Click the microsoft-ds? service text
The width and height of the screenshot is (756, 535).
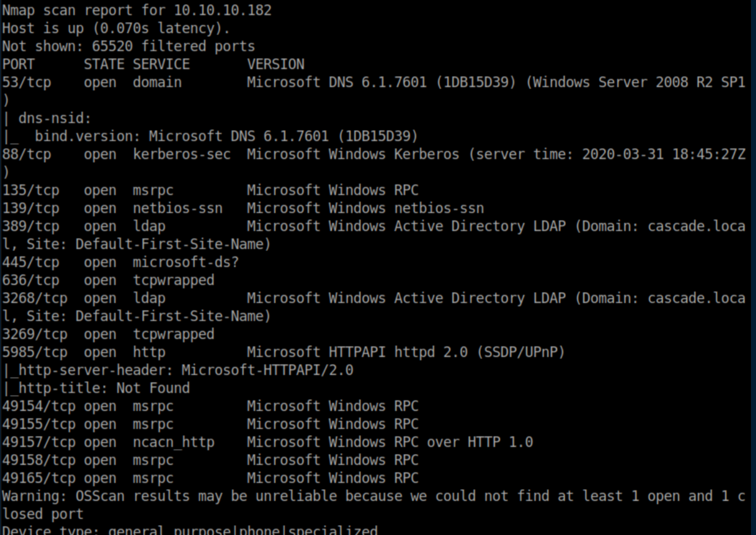(185, 262)
